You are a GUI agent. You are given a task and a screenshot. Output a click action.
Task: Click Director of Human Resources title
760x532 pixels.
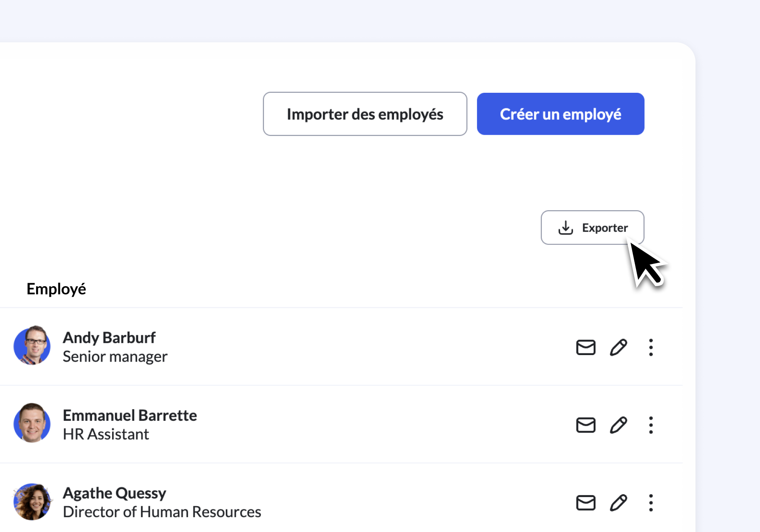coord(162,511)
